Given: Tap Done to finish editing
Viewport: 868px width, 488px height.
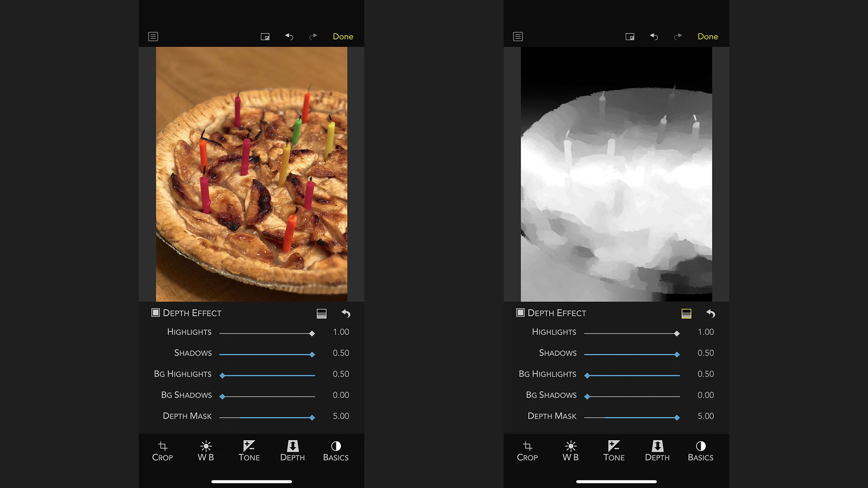Looking at the screenshot, I should point(343,37).
